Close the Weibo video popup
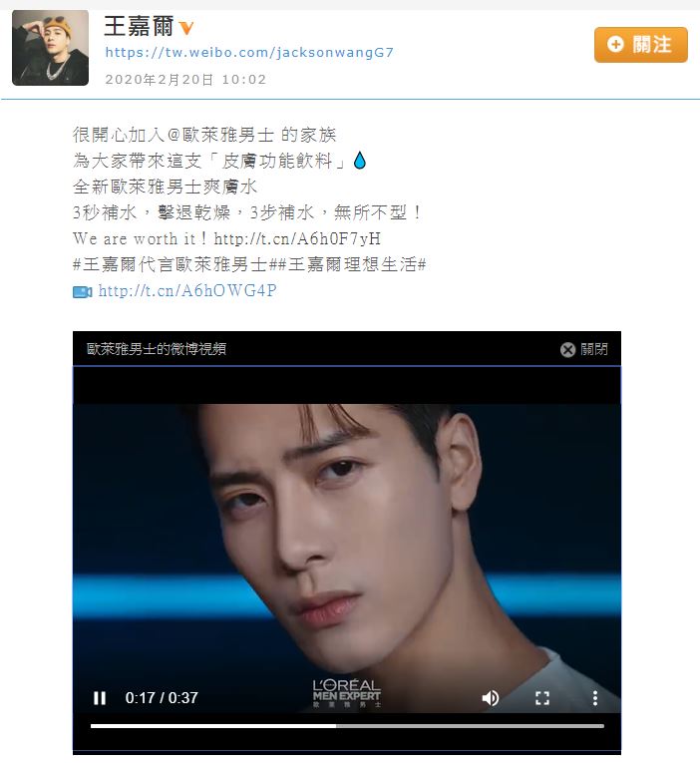 click(583, 349)
